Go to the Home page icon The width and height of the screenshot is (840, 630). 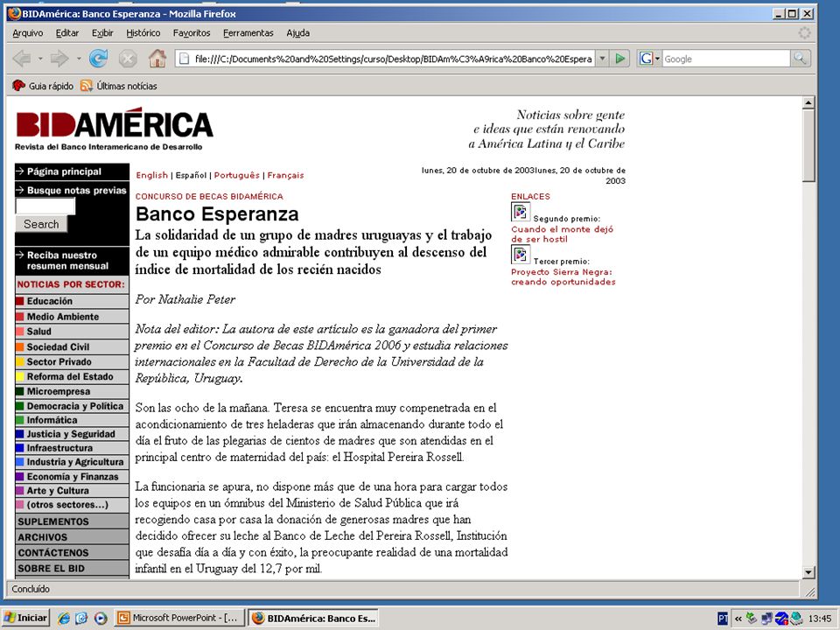pyautogui.click(x=157, y=59)
